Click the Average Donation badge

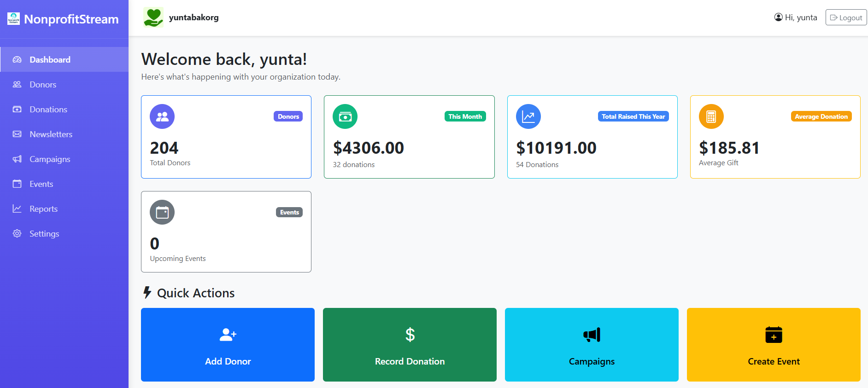(821, 116)
